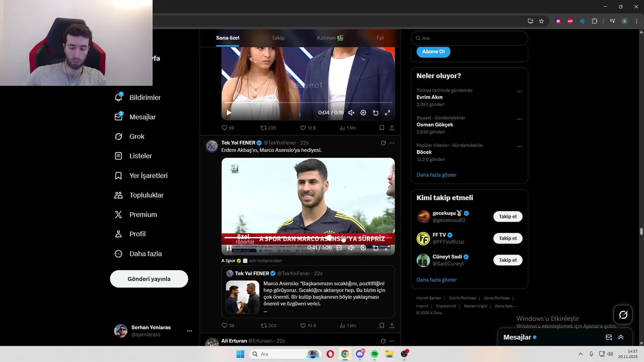The height and width of the screenshot is (362, 644).
Task: Enter fullscreen on top video
Action: [x=387, y=113]
